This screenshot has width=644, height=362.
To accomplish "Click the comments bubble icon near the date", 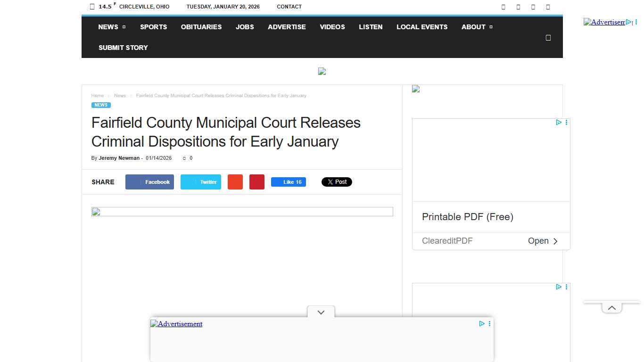I will tap(183, 158).
